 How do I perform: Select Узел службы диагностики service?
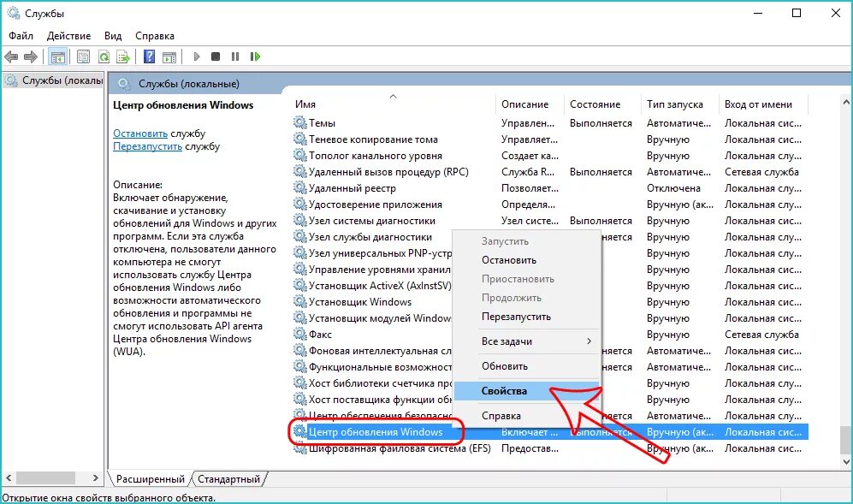[x=370, y=237]
